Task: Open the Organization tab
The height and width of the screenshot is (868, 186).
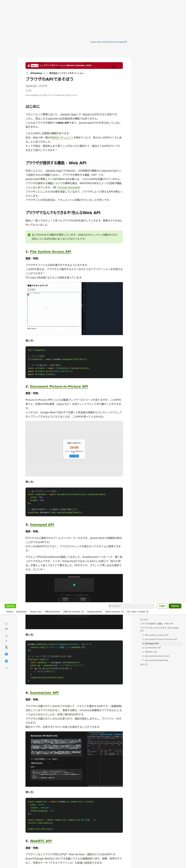Action: pos(94,612)
